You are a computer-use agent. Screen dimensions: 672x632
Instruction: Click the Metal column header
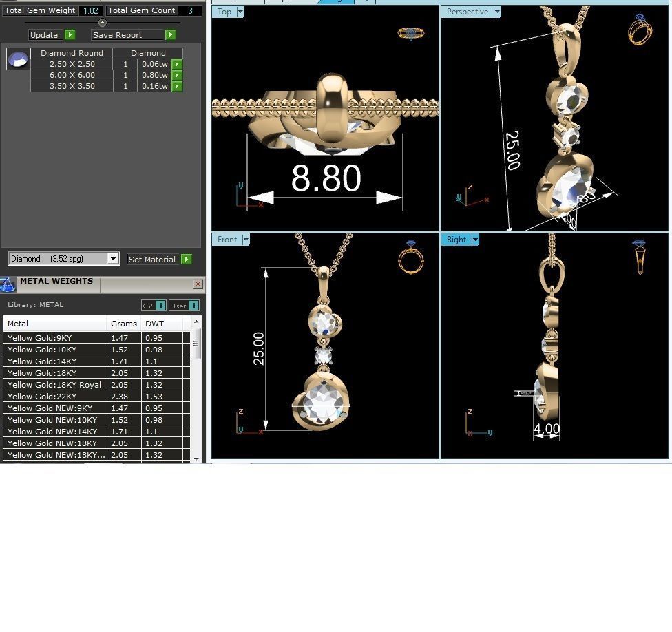pos(55,324)
